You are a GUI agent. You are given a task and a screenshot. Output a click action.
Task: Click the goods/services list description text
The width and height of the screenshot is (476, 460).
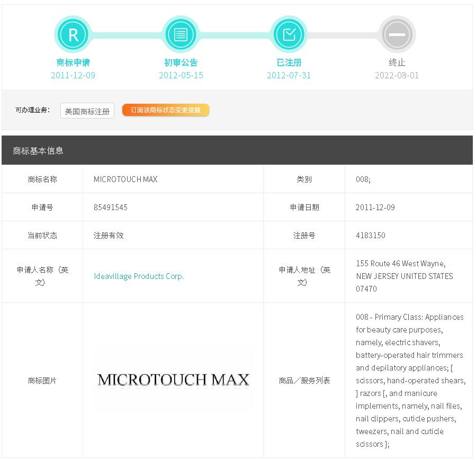[x=410, y=380]
